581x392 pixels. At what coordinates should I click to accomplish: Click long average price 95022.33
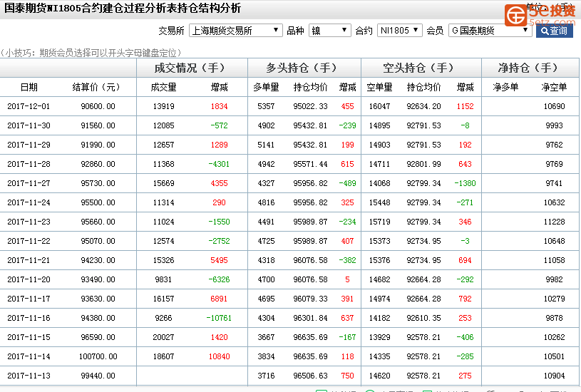click(x=311, y=106)
